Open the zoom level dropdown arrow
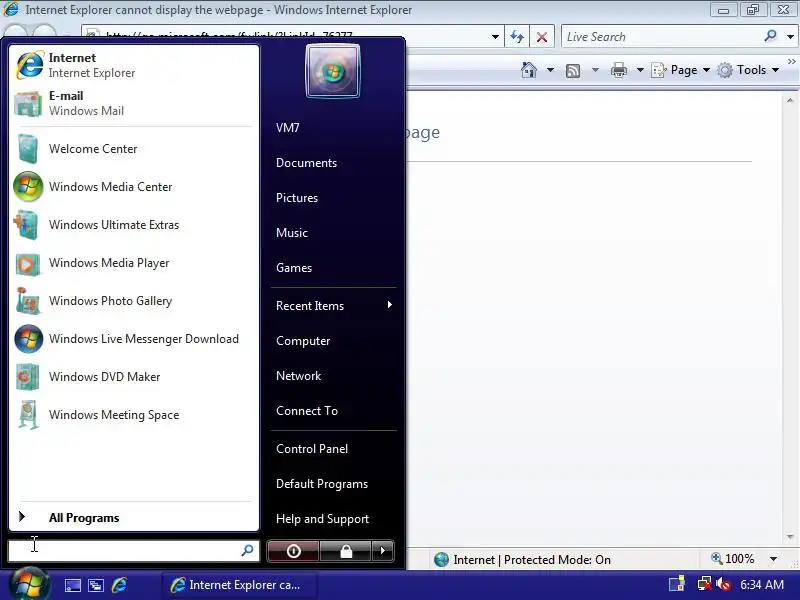 tap(773, 559)
